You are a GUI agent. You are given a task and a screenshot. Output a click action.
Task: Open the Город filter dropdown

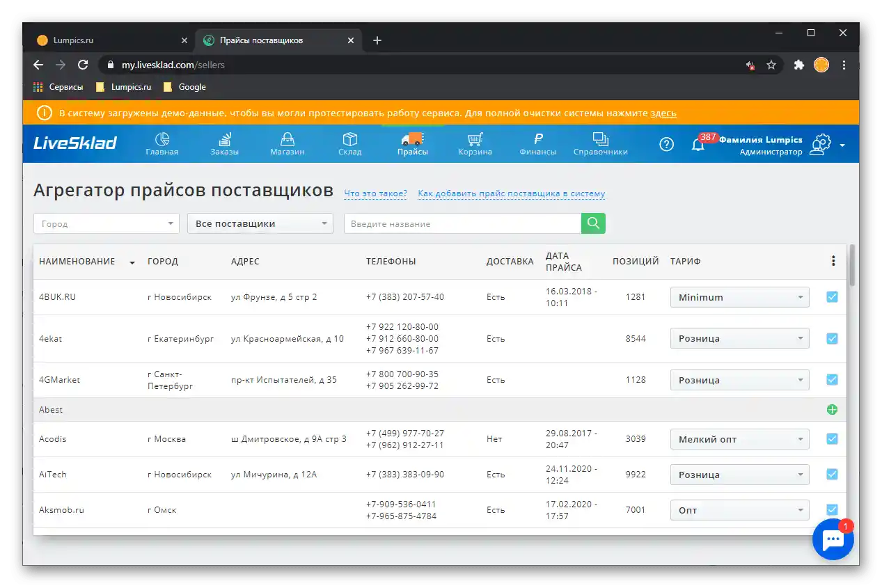106,223
